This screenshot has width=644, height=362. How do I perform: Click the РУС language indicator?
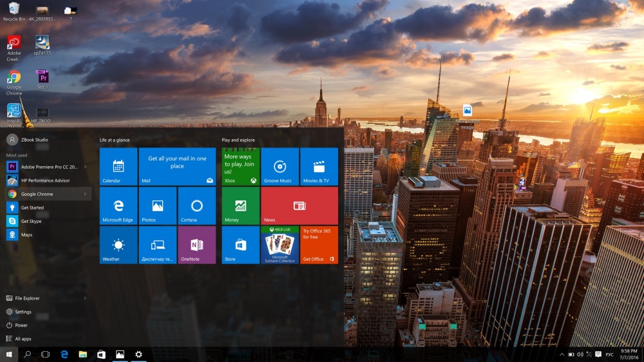coord(609,354)
